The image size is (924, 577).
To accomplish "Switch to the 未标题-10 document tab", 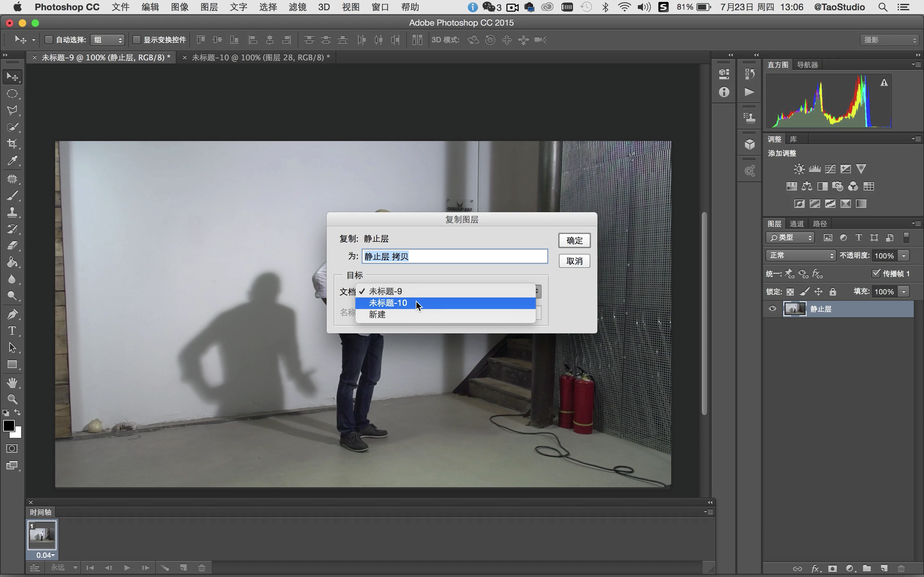I will click(x=261, y=57).
